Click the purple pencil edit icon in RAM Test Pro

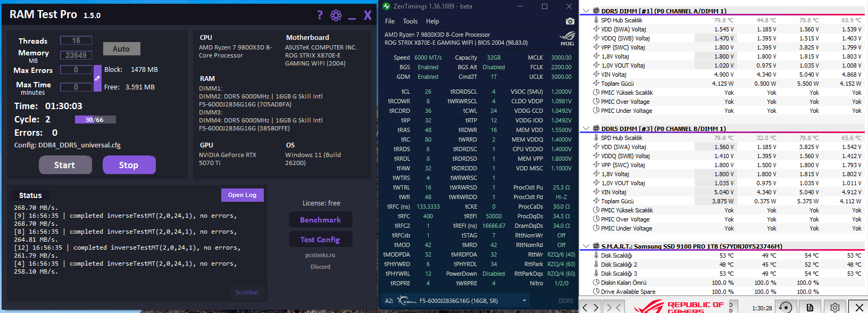[x=97, y=78]
